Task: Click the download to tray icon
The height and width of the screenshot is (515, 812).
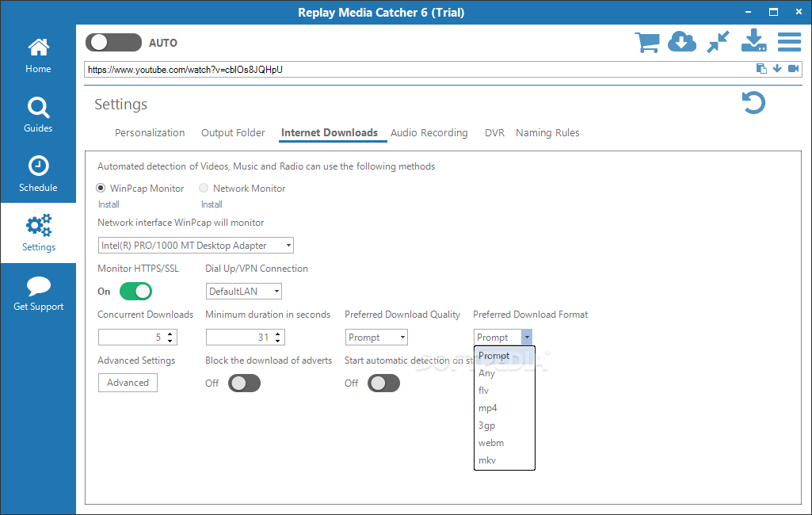Action: pyautogui.click(x=753, y=41)
